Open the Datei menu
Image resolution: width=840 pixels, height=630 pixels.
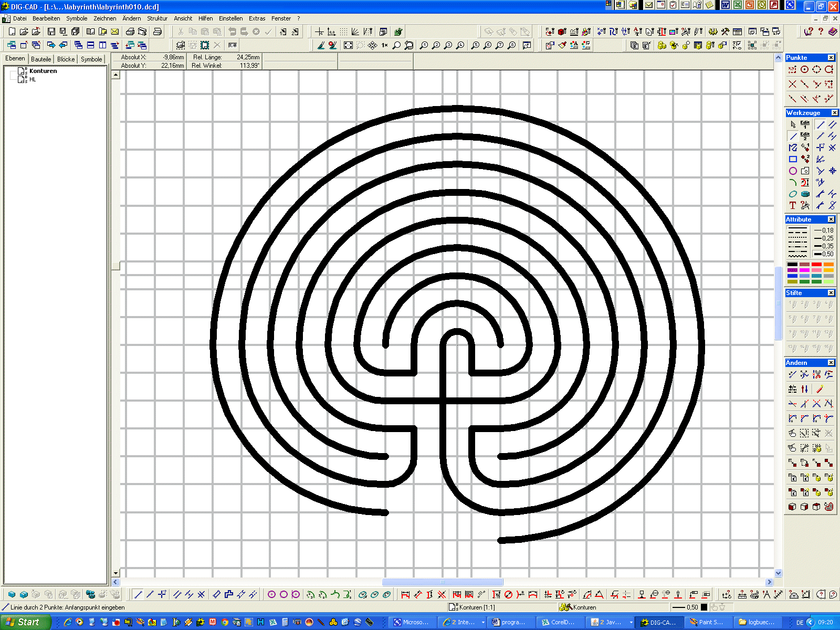point(20,18)
